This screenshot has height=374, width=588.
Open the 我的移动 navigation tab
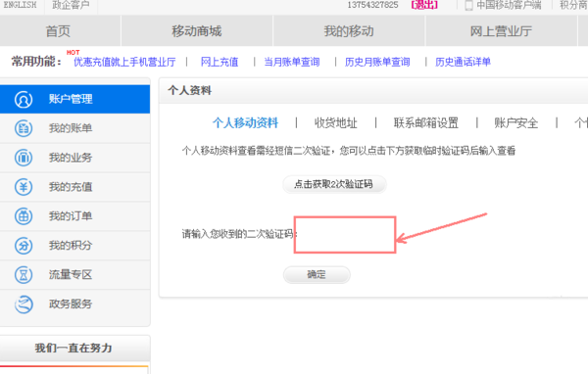[349, 31]
